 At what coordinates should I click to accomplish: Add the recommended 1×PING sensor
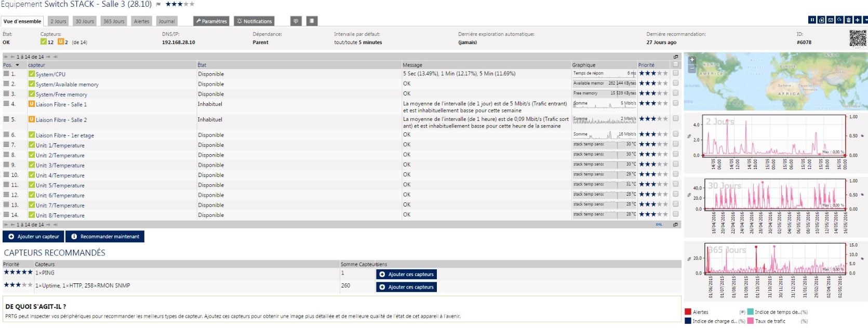point(406,274)
